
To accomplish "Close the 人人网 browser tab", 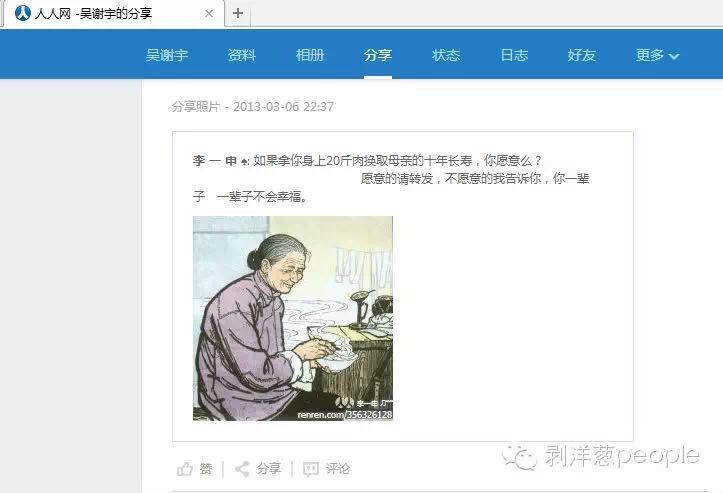I will (209, 13).
